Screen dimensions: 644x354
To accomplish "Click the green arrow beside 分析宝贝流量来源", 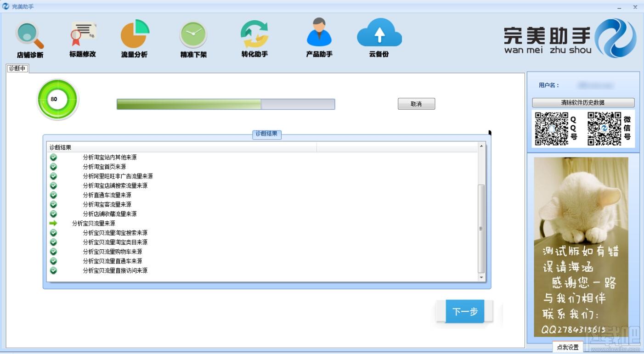I will [x=53, y=223].
